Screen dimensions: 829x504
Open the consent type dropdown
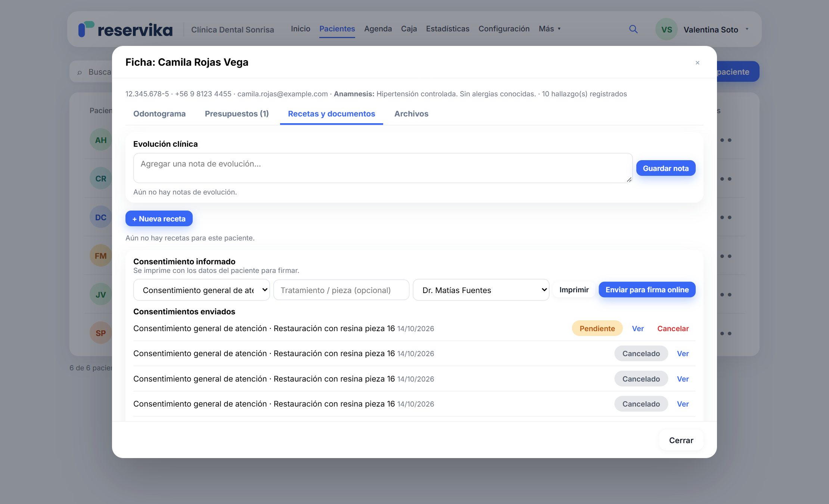point(201,290)
